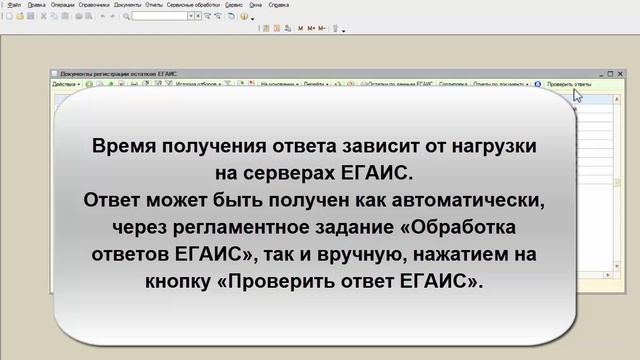Click the Calendar icon in second toolbar
The width and height of the screenshot is (640, 360).
[x=277, y=28]
